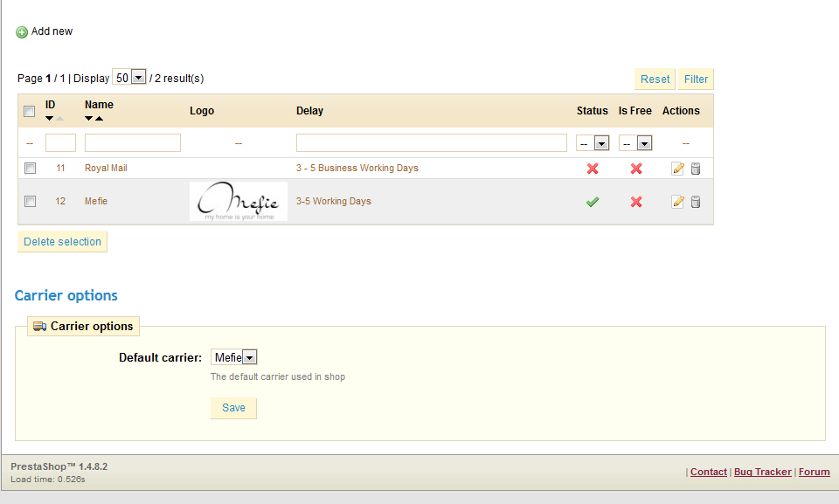The width and height of the screenshot is (839, 504).
Task: Click the Filter button
Action: [696, 79]
